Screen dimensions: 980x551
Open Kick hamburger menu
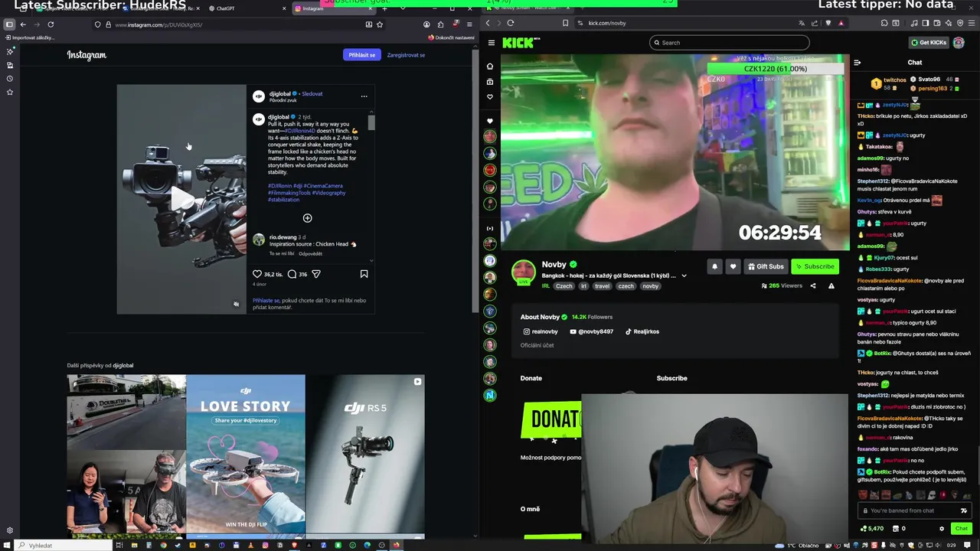[491, 43]
